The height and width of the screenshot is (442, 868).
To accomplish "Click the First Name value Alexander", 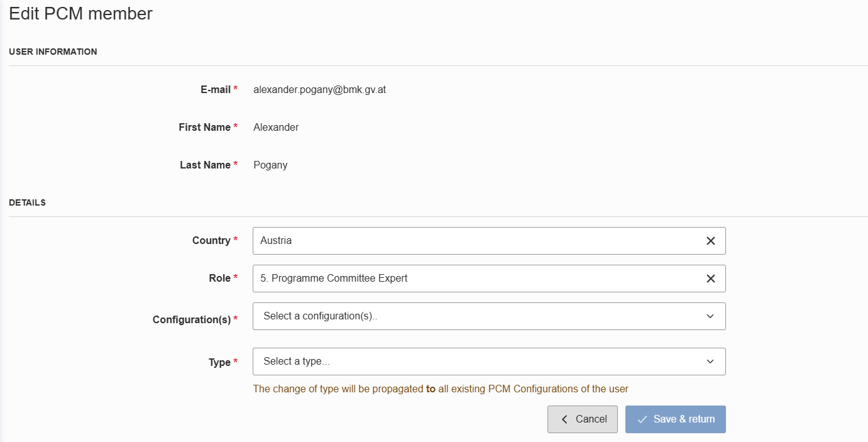I will tap(276, 128).
